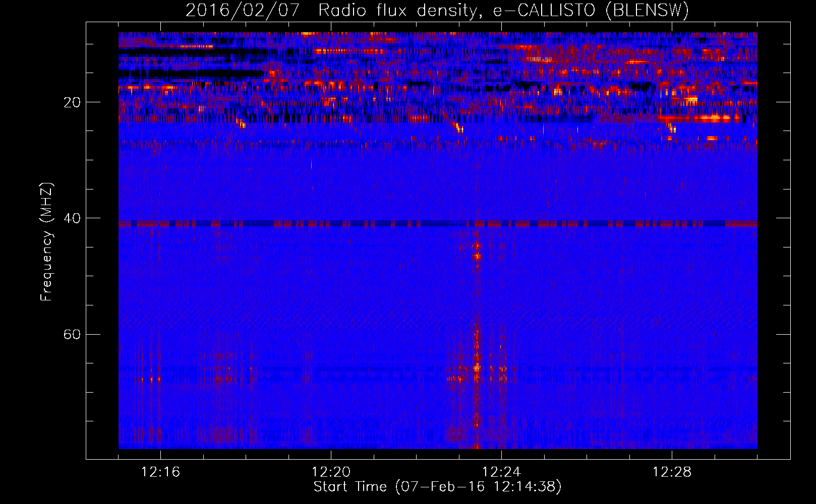Click the '20' frequency tick label
The image size is (816, 504).
pyautogui.click(x=72, y=102)
